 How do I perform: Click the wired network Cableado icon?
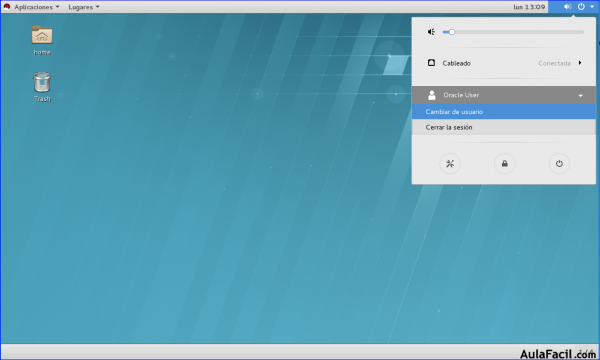431,63
